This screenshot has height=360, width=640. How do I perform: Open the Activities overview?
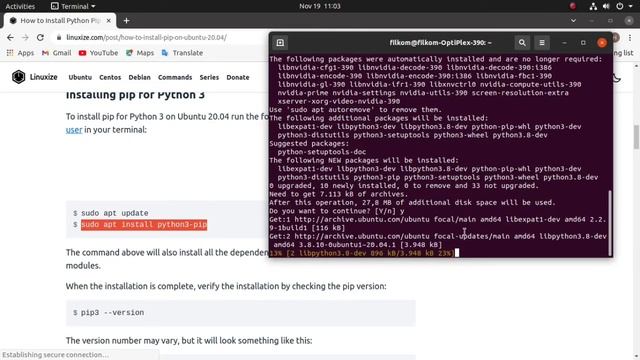coord(20,6)
